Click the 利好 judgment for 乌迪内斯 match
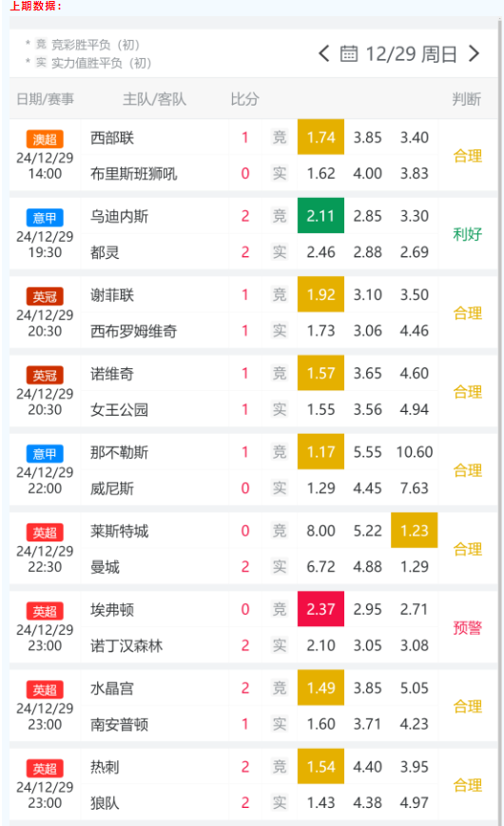This screenshot has height=826, width=504. click(x=467, y=234)
